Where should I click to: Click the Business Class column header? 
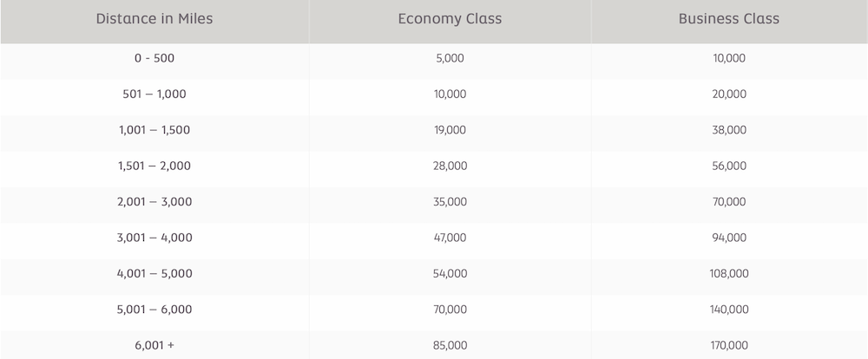729,19
